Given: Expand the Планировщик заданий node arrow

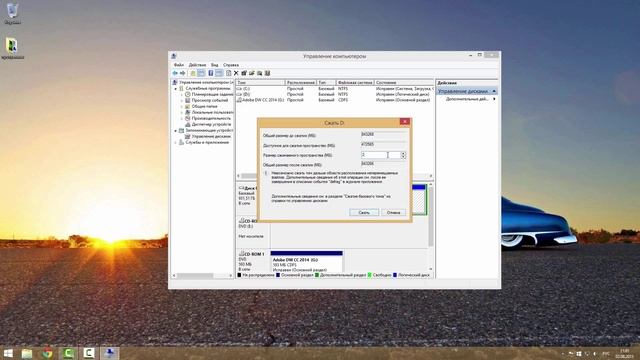Looking at the screenshot, I should click(182, 94).
